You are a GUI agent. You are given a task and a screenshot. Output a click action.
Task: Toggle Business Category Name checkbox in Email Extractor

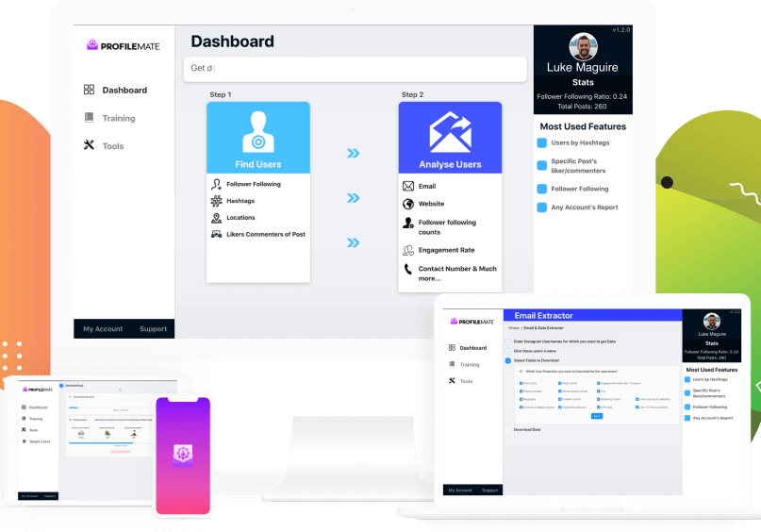pos(521,407)
